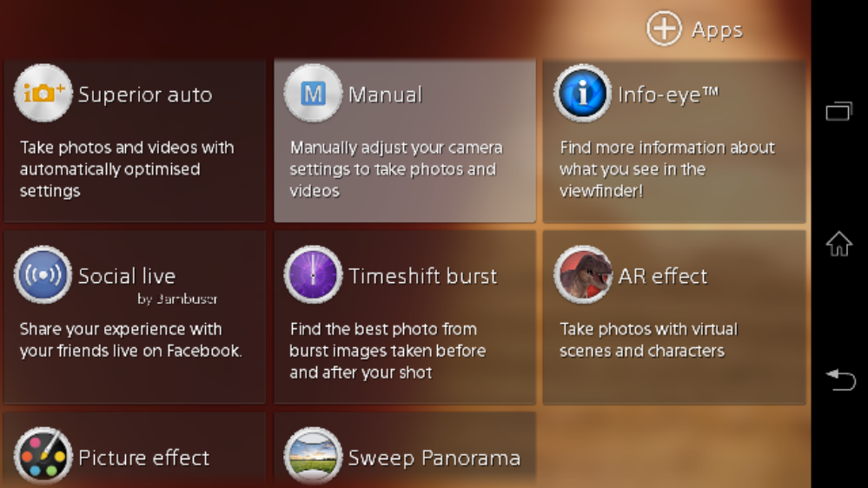This screenshot has width=868, height=488.
Task: Select the Superior auto description text
Action: coord(127,169)
